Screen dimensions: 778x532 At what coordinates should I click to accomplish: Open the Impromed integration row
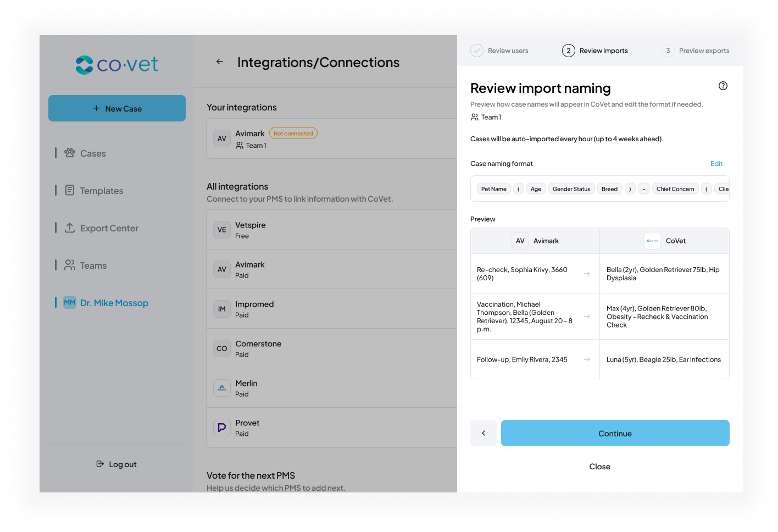[332, 309]
